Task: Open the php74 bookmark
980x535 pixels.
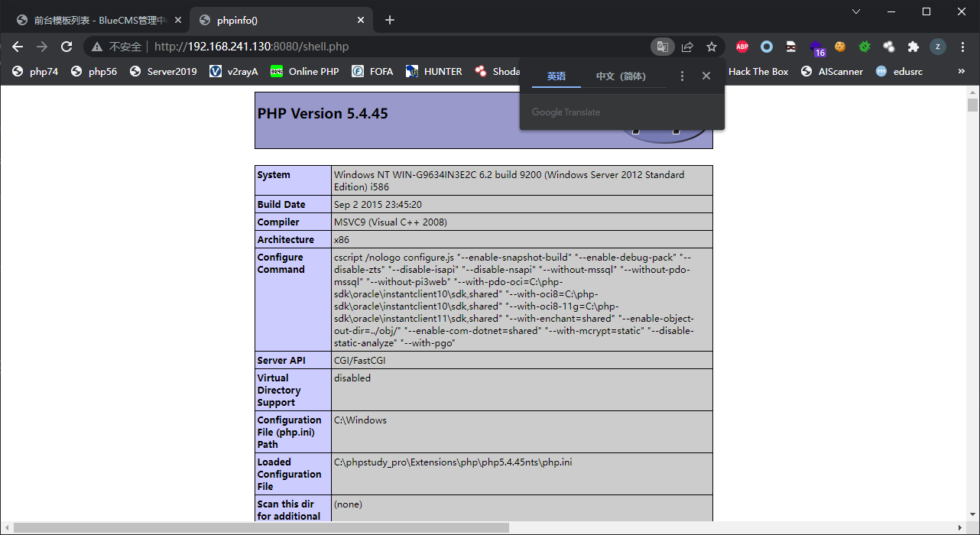Action: 35,72
